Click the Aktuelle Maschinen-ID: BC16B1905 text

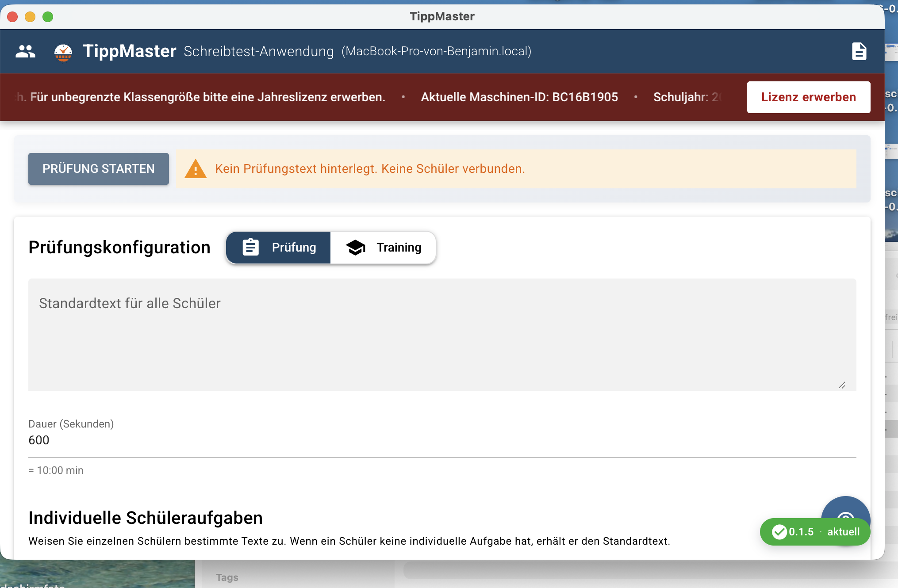click(x=519, y=97)
